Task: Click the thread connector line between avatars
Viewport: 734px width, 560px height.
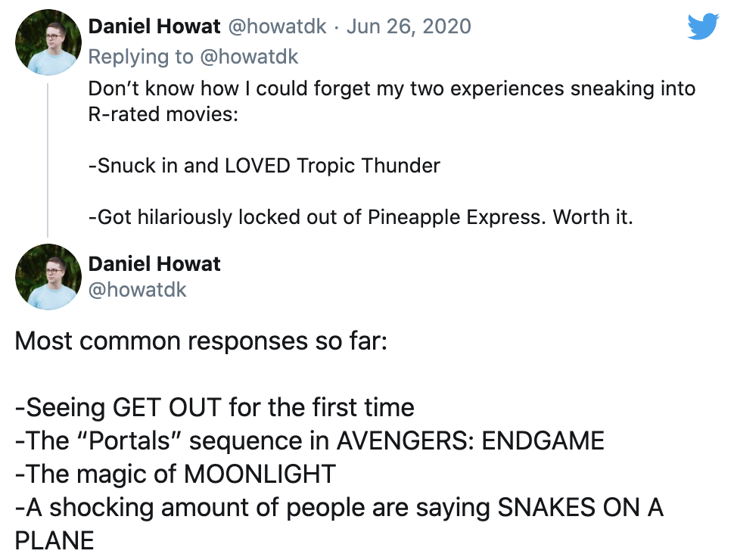Action: tap(48, 160)
